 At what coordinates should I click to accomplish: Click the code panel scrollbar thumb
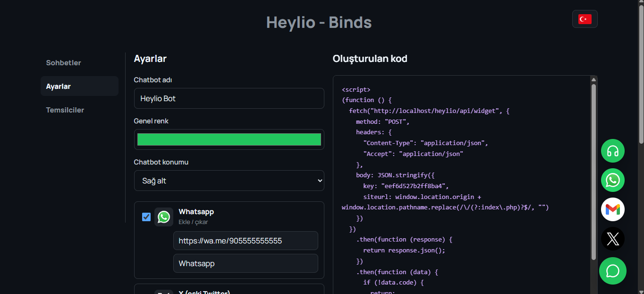click(x=593, y=172)
